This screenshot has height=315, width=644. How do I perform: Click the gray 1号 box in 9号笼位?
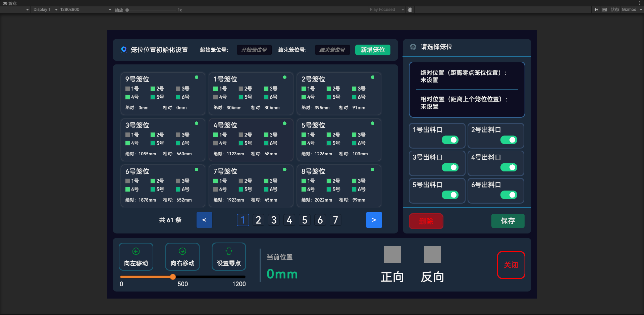point(127,89)
